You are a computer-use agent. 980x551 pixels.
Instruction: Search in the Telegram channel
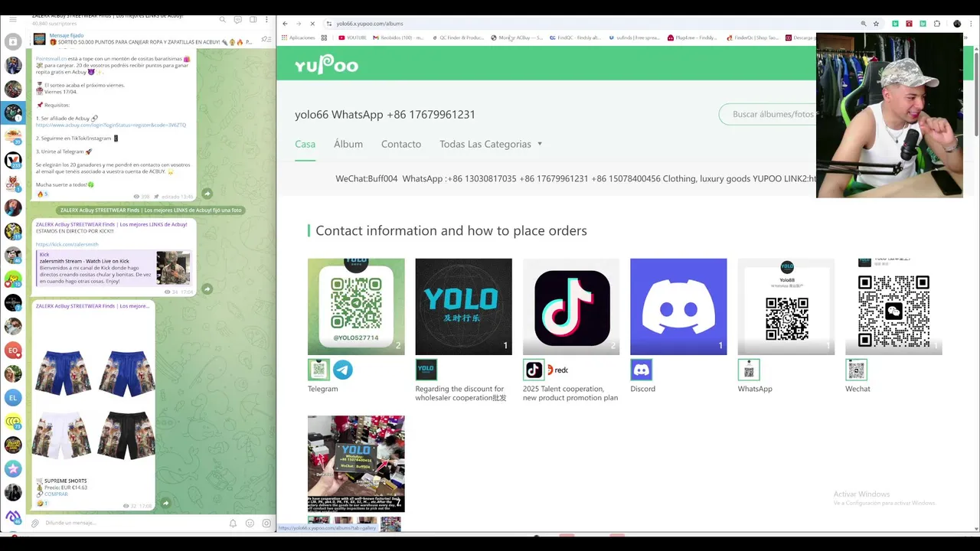223,19
